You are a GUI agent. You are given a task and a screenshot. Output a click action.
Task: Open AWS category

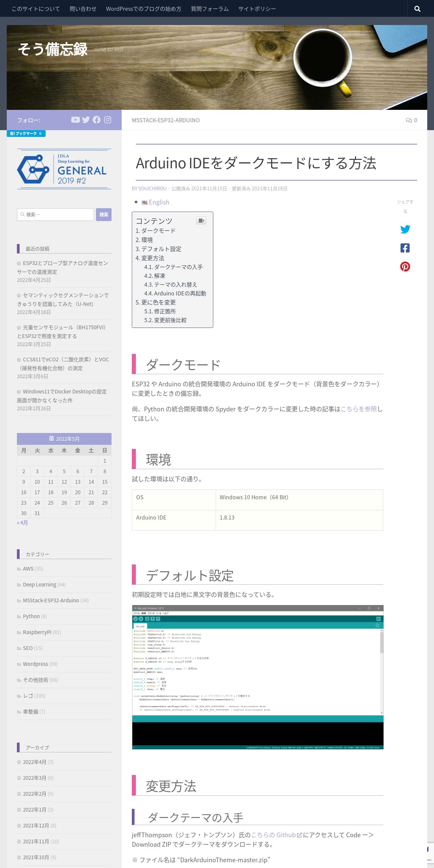[28, 569]
